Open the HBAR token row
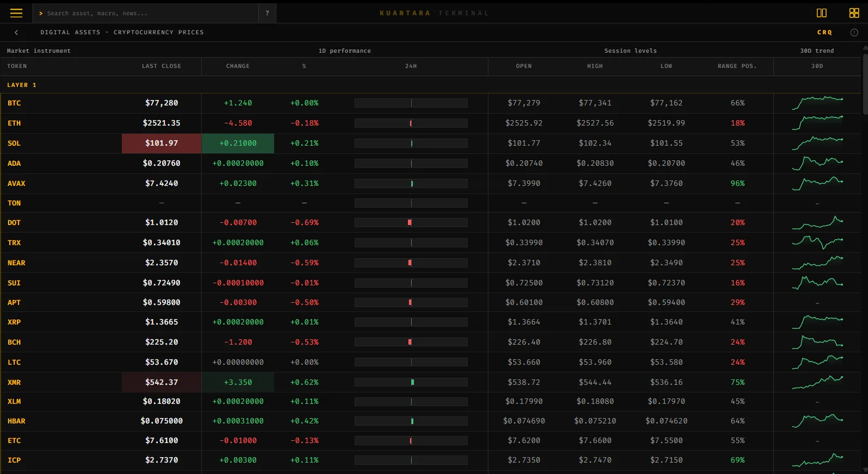The image size is (868, 474). (x=430, y=421)
